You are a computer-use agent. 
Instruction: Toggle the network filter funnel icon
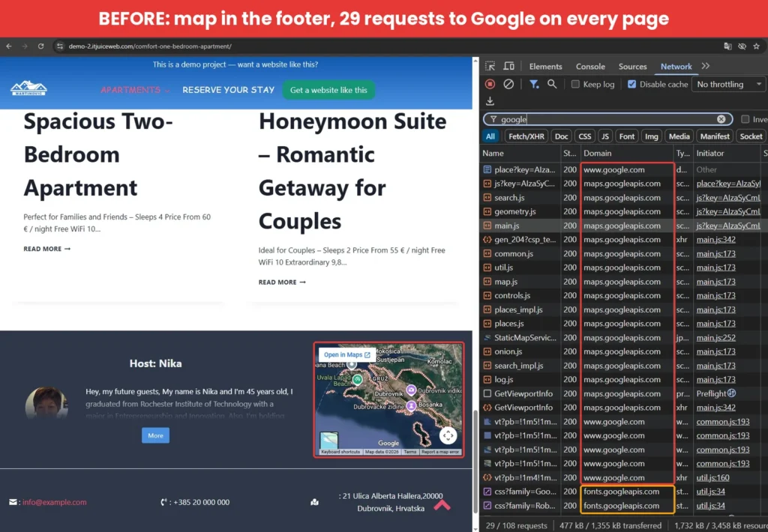click(534, 84)
